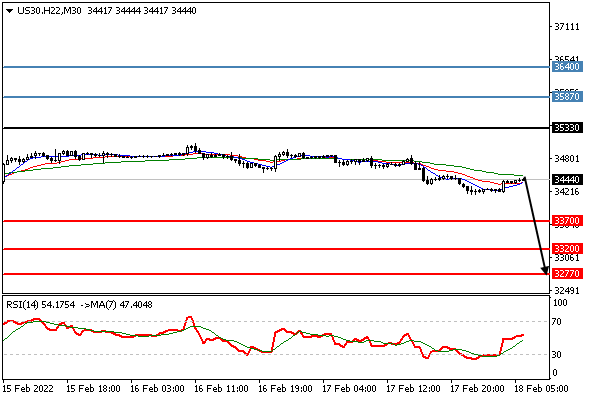Select the 35870 blue price label
Viewport: 590px width, 400px height.
tap(567, 97)
